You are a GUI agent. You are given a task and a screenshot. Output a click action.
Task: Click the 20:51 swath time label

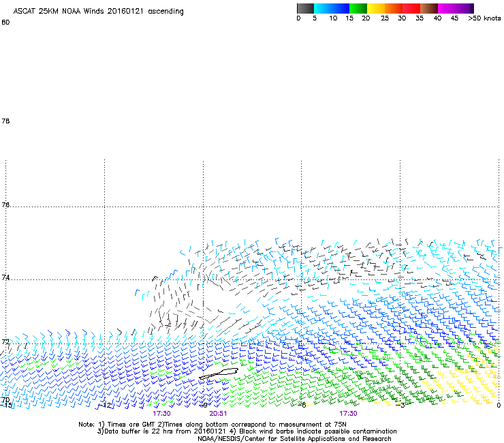coord(218,414)
